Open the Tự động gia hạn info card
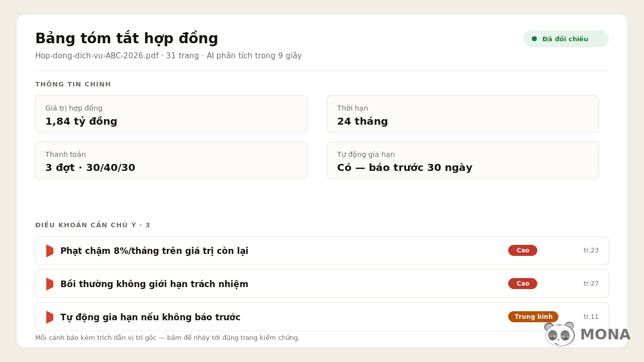Screen dimensions: 644x362 point(463,160)
